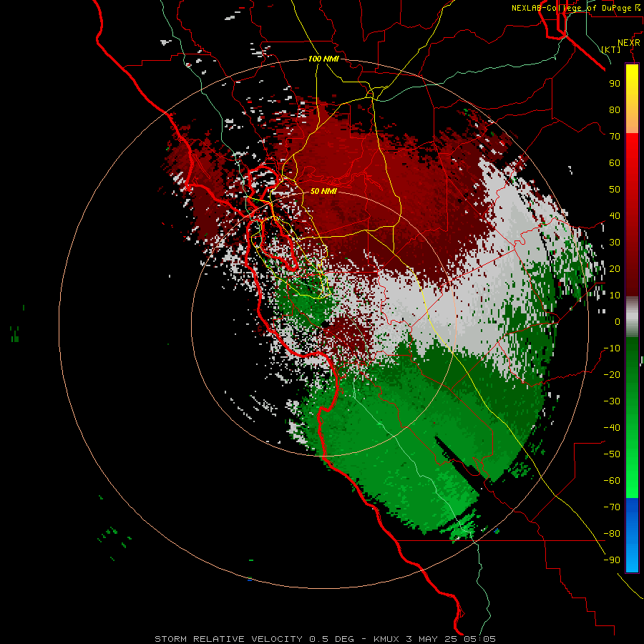This screenshot has height=644, width=644.
Task: Click the NEXR label at top right
Action: pos(629,43)
